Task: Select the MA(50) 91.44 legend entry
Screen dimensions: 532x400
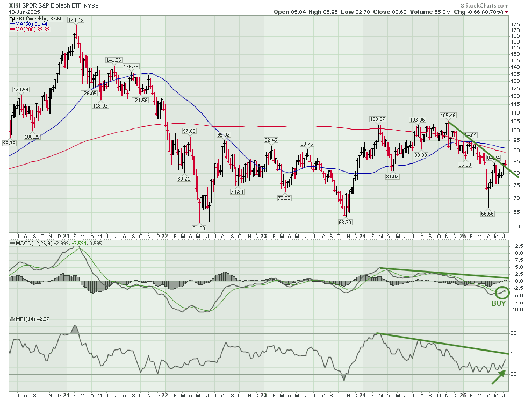Action: pos(29,24)
